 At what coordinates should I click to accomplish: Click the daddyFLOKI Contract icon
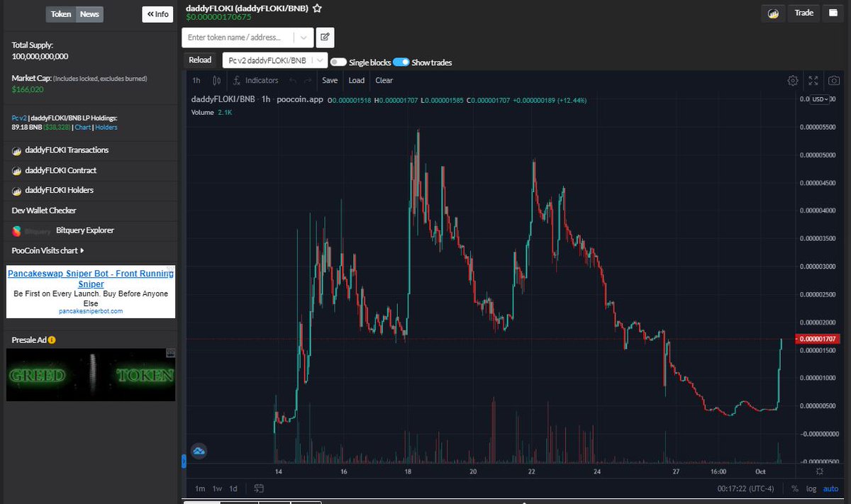17,170
